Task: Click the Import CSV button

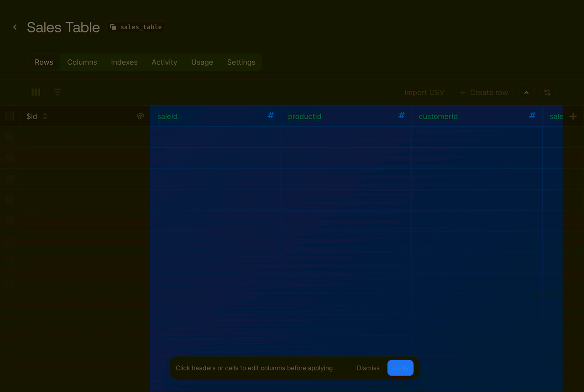Action: 424,92
